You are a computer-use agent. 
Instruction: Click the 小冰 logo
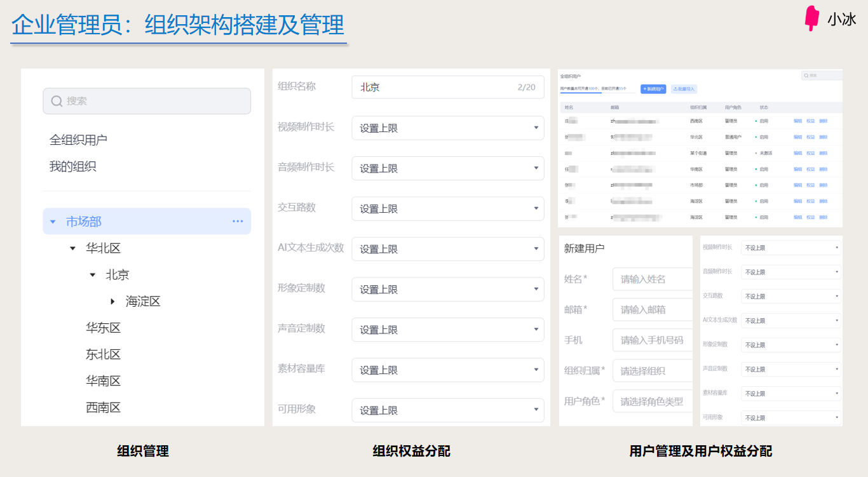click(830, 19)
